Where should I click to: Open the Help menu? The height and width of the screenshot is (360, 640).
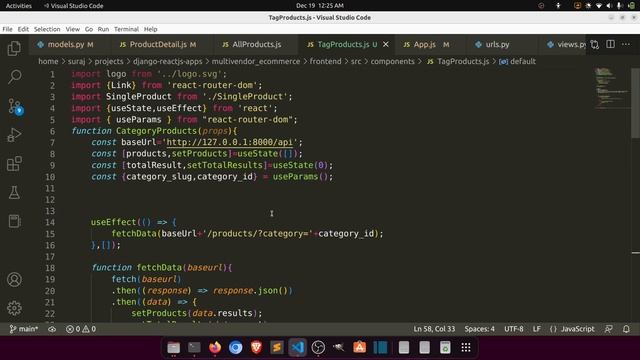tap(150, 29)
